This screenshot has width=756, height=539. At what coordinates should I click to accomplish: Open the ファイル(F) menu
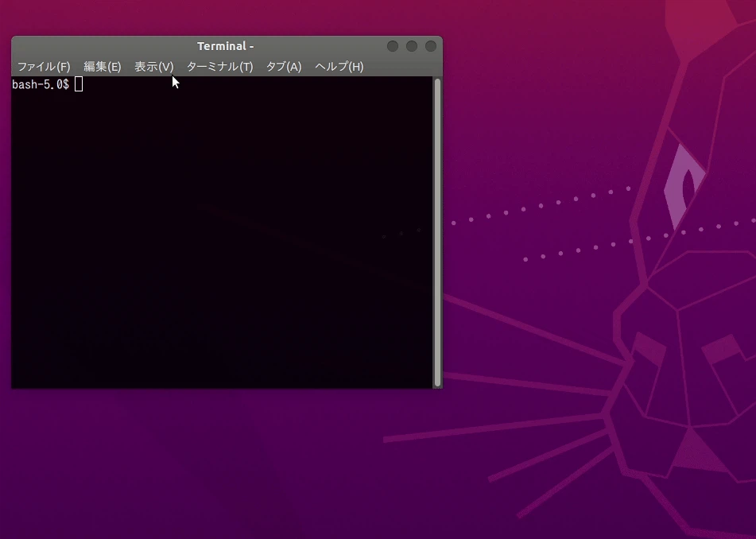44,67
